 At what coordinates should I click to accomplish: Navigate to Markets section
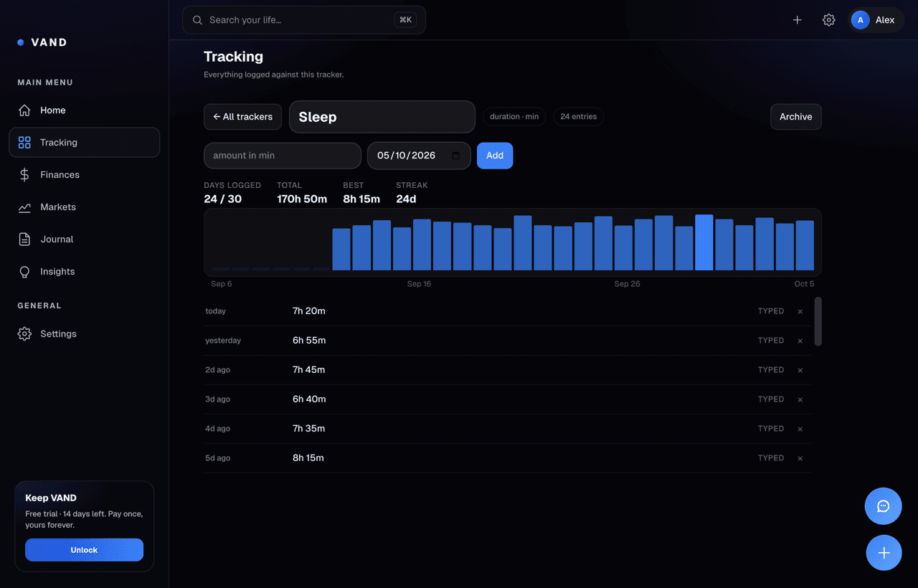pyautogui.click(x=84, y=207)
